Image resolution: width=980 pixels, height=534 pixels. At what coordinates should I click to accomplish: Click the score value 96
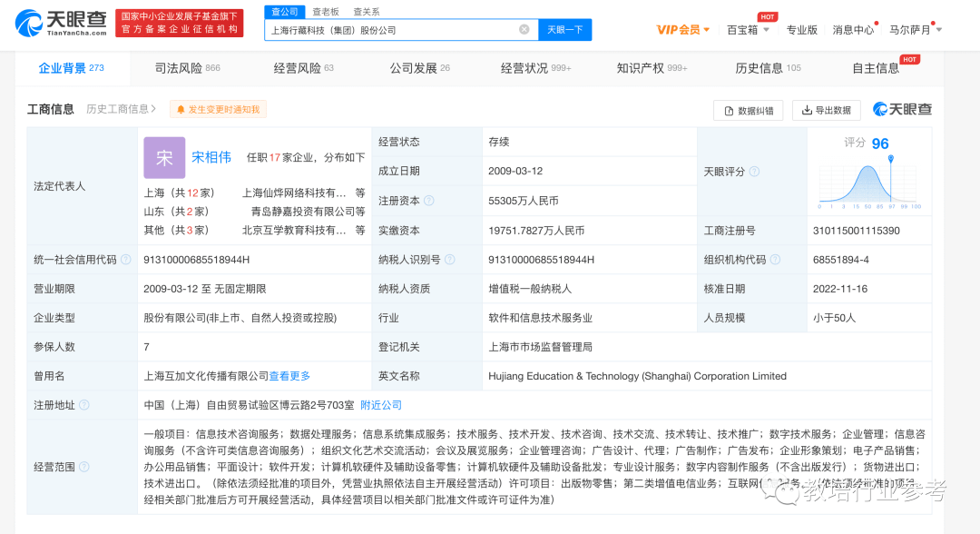pos(880,143)
